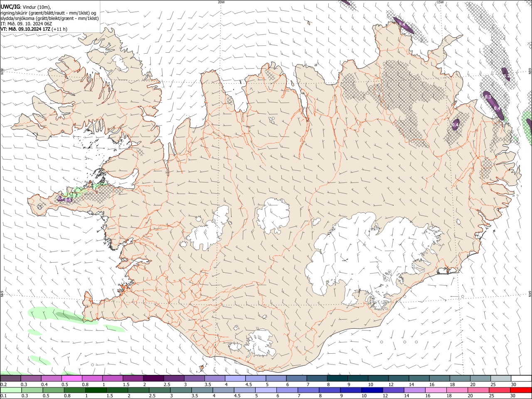Select the dark teal 8 swatch, snow scale
Screen dimensions: 532x399
click(x=337, y=379)
